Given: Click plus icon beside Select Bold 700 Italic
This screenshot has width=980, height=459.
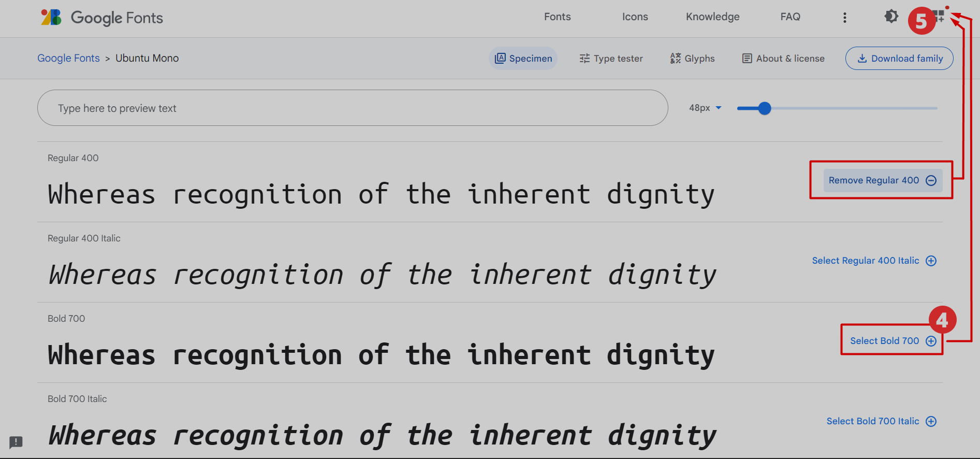Looking at the screenshot, I should tap(931, 421).
